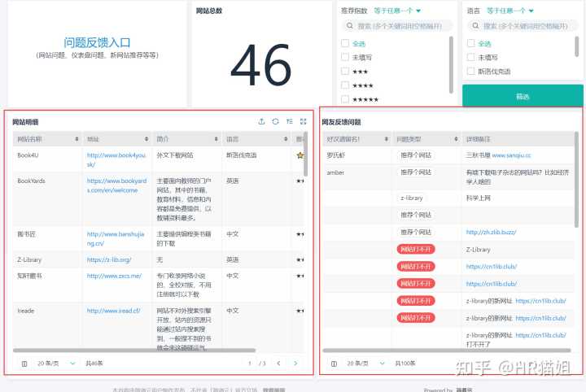Open the www.sanqiu.cc link in feedback table

(x=511, y=155)
